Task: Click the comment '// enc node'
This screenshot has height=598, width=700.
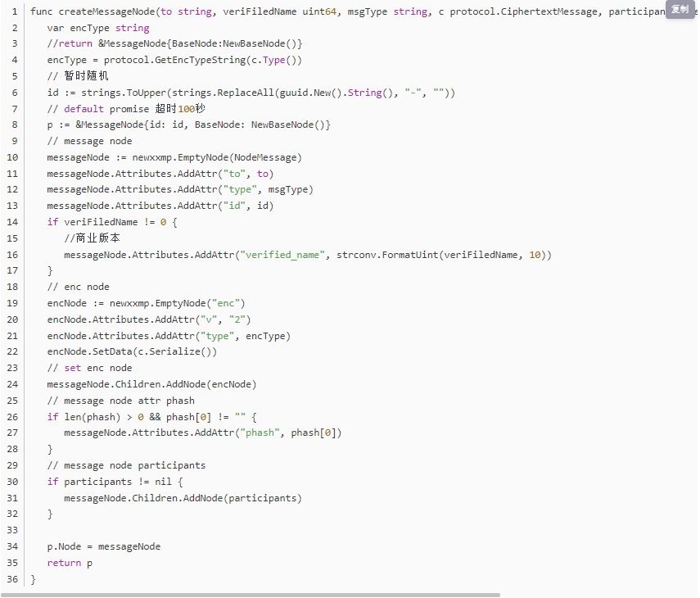Action: pos(78,287)
